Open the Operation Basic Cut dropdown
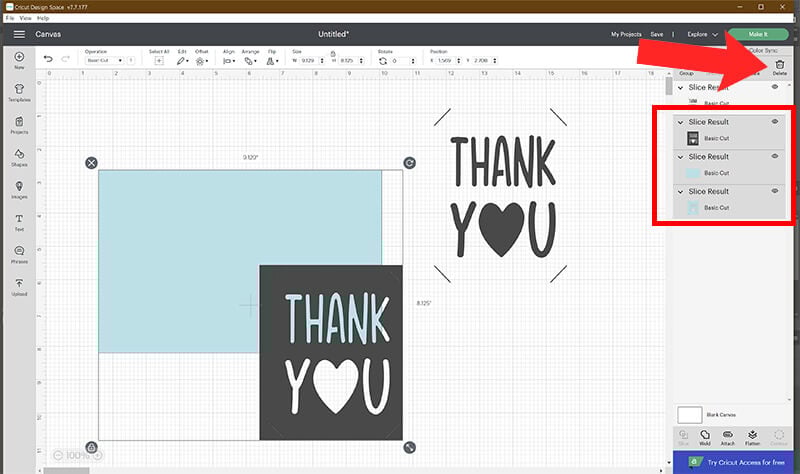The image size is (800, 474). click(x=104, y=60)
